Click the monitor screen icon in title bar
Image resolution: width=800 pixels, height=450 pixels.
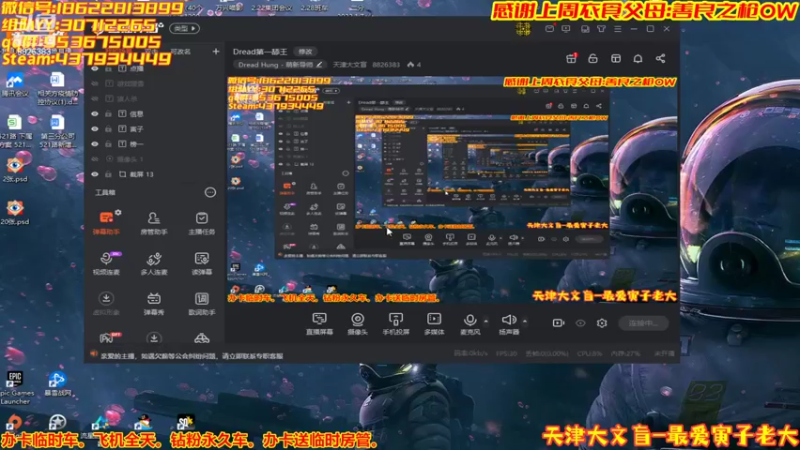(566, 29)
